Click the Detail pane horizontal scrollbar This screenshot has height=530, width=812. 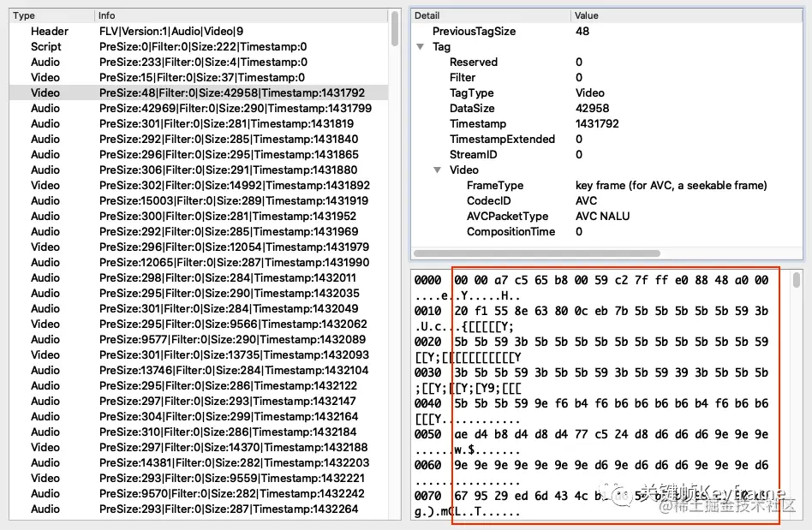click(537, 253)
